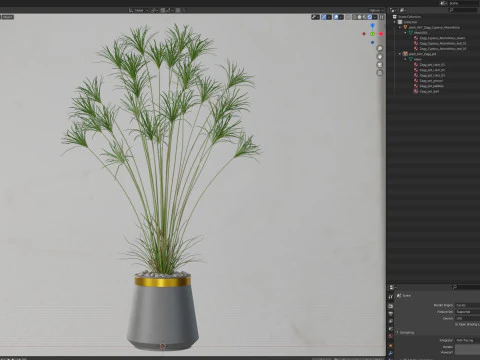Collapse the plant's mesh data row

[x=405, y=33]
